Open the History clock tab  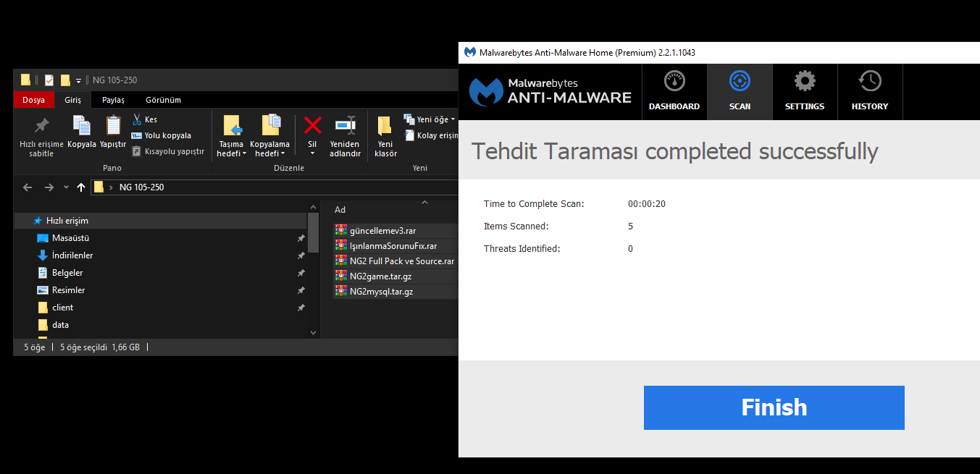coord(870,92)
